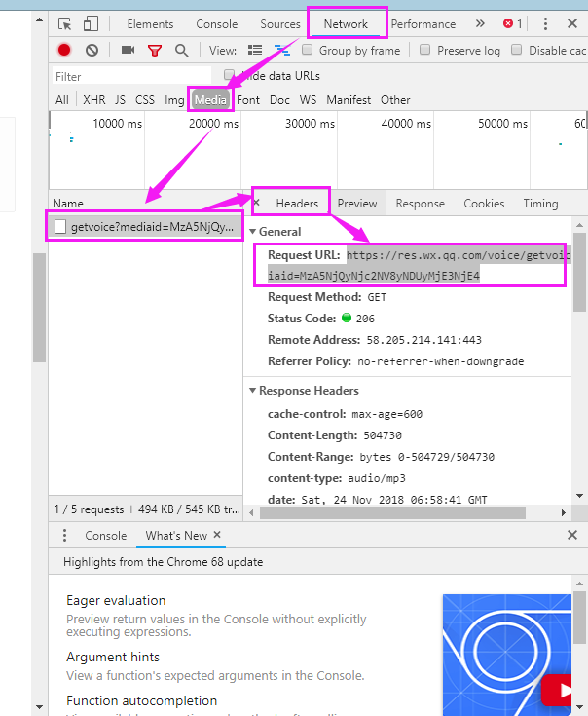This screenshot has height=716, width=588.
Task: Click the headers pane horizontal scrollbar
Action: pos(392,512)
